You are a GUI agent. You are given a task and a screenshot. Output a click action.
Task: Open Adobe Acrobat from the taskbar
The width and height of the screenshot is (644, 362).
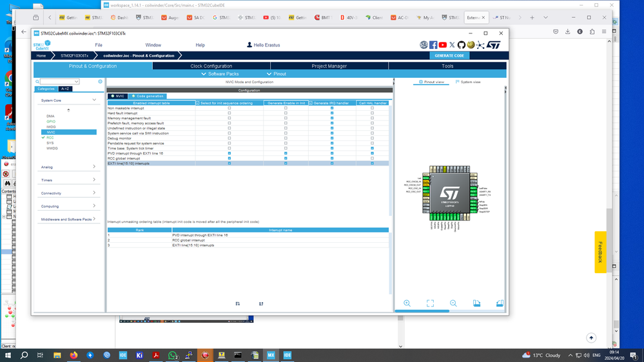pyautogui.click(x=155, y=355)
